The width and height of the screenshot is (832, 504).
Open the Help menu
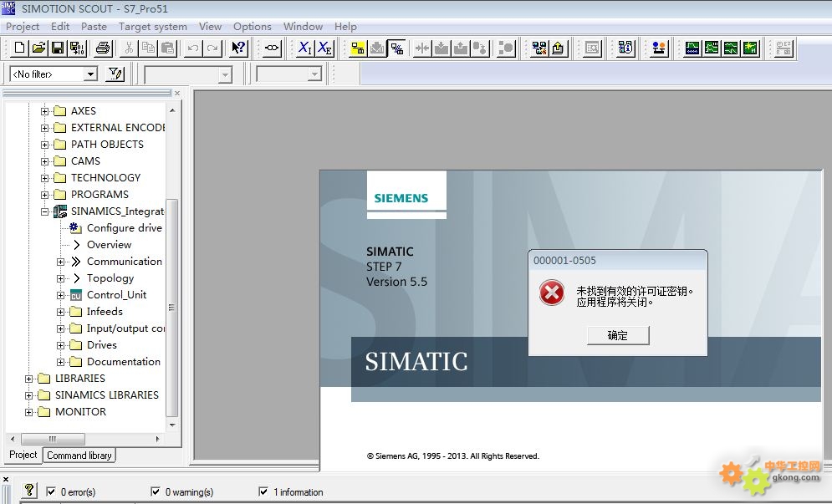tap(345, 27)
